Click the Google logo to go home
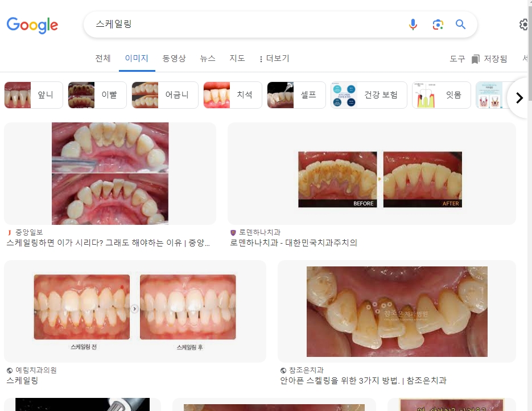Image resolution: width=532 pixels, height=411 pixels. pos(32,24)
